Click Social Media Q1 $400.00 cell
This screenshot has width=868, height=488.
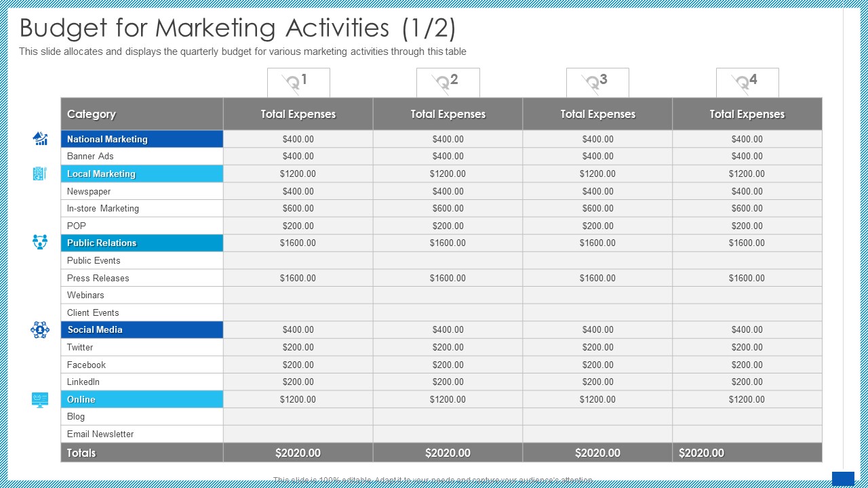click(x=298, y=329)
